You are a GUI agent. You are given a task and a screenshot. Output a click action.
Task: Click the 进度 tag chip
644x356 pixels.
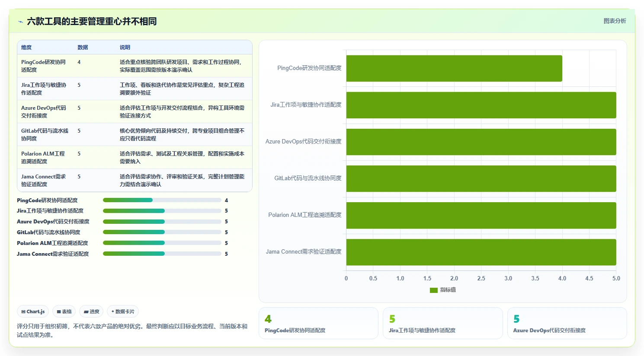coord(91,311)
